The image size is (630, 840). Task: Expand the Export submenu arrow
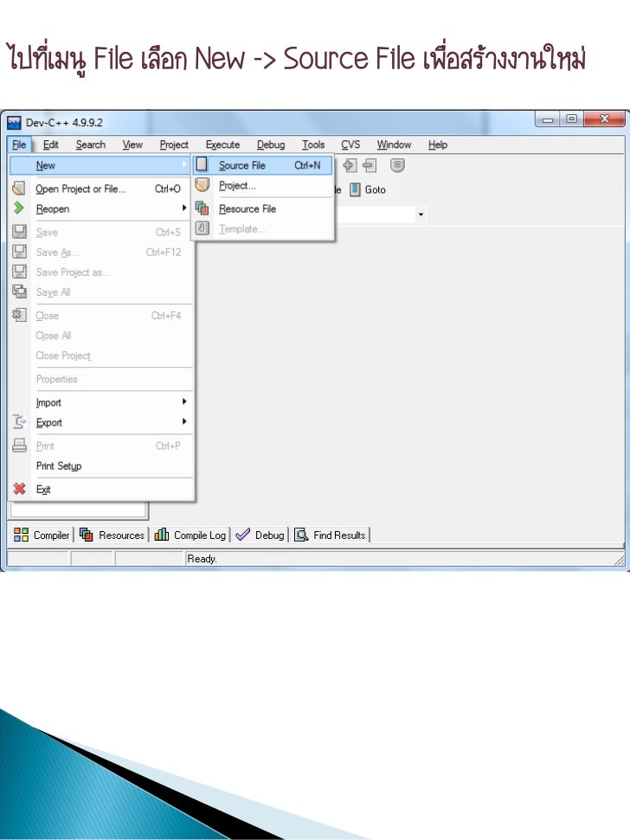184,421
